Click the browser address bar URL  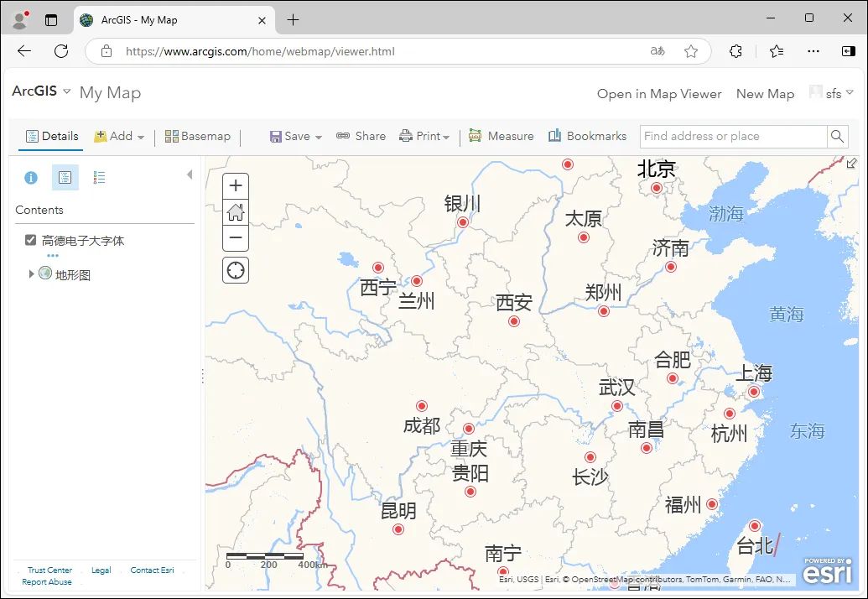click(260, 51)
